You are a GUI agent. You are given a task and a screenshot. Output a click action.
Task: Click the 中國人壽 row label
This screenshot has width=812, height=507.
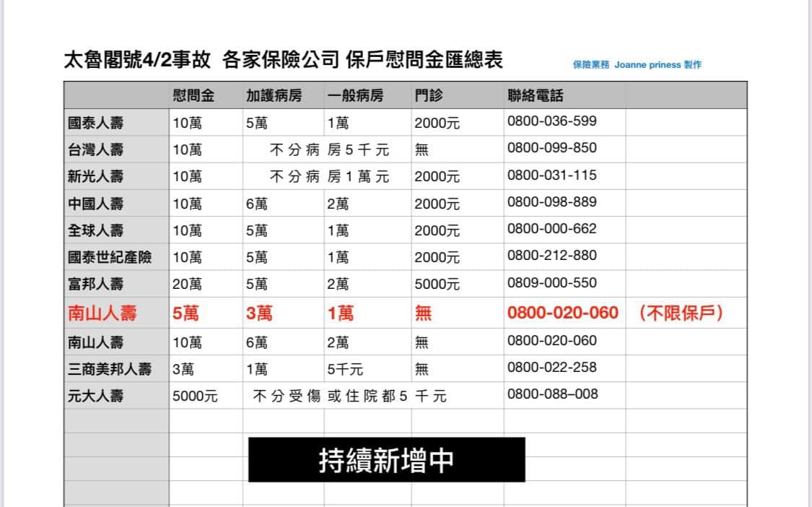(96, 204)
